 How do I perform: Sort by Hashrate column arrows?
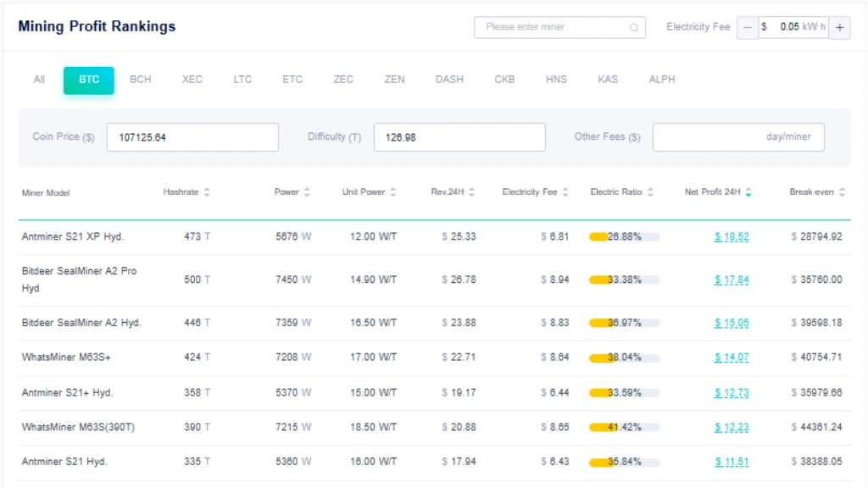coord(207,192)
